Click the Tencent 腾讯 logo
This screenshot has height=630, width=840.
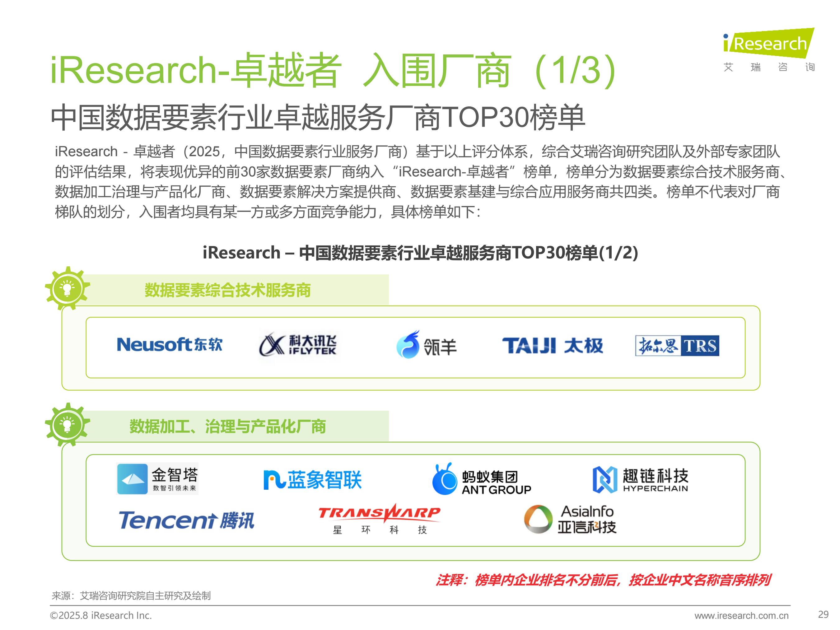[186, 520]
